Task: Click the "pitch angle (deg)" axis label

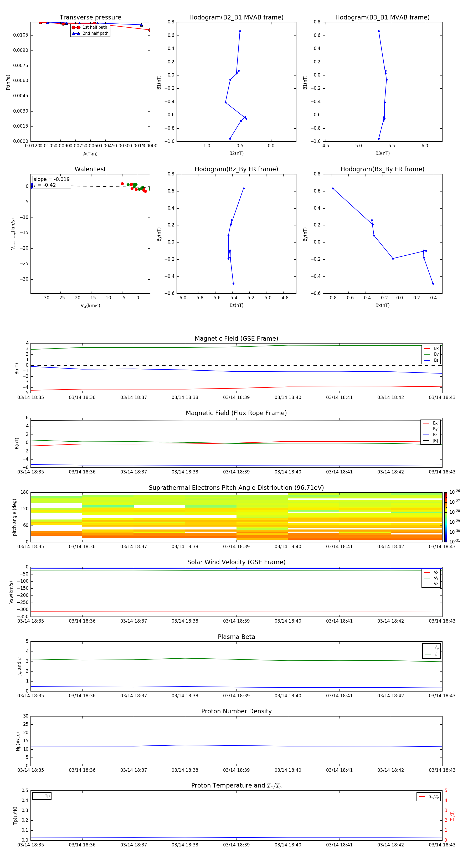Action: coord(14,517)
